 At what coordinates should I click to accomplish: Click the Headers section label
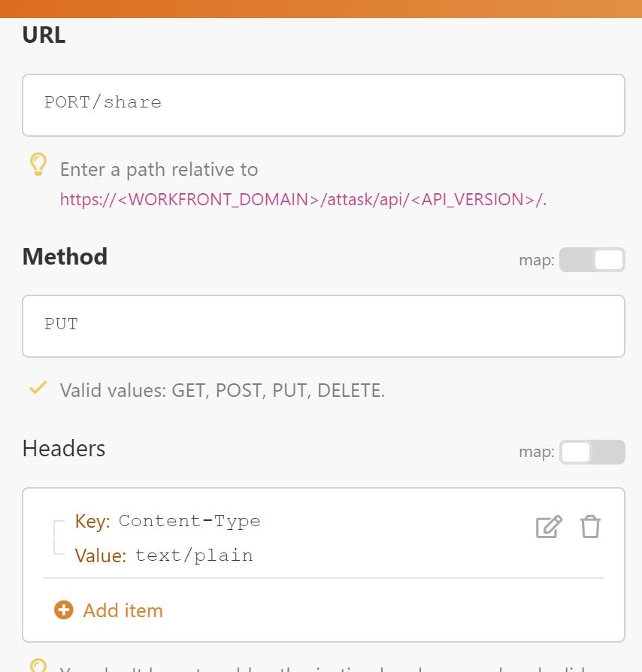[64, 448]
